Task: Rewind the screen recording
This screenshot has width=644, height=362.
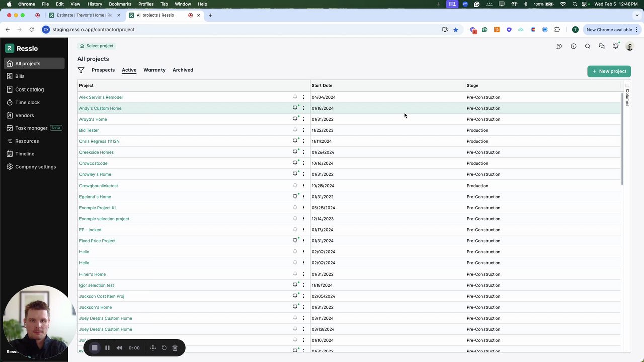Action: (119, 348)
